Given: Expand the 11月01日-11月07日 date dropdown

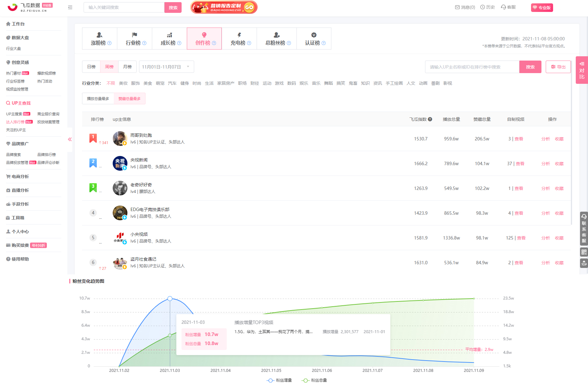Looking at the screenshot, I should [x=166, y=67].
